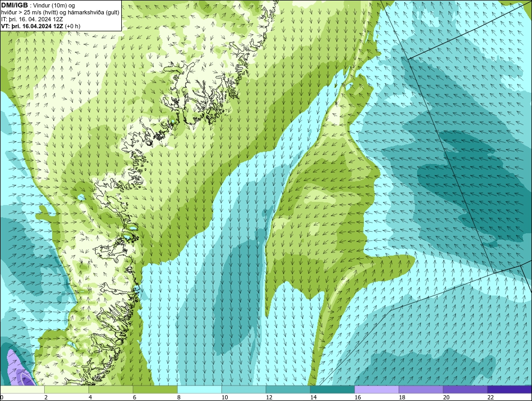
Task: Click the 20–22 m/s violet legend swatch
Action: 465,389
